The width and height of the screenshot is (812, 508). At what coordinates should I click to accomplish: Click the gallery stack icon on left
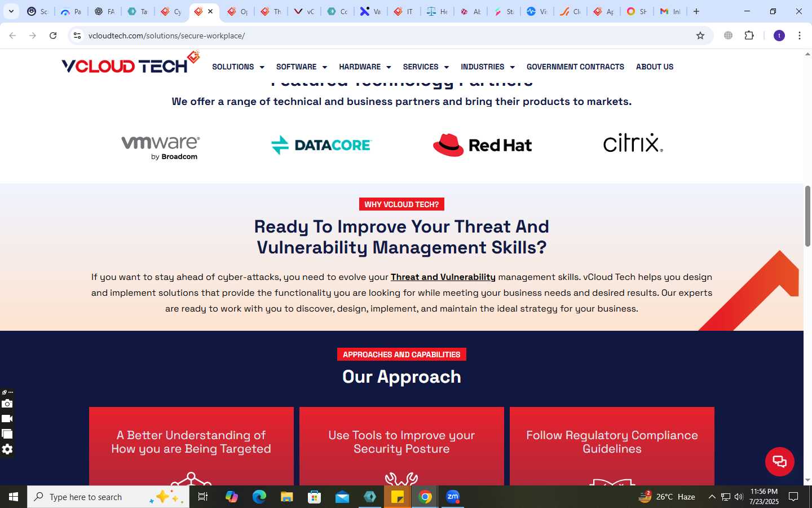[7, 434]
